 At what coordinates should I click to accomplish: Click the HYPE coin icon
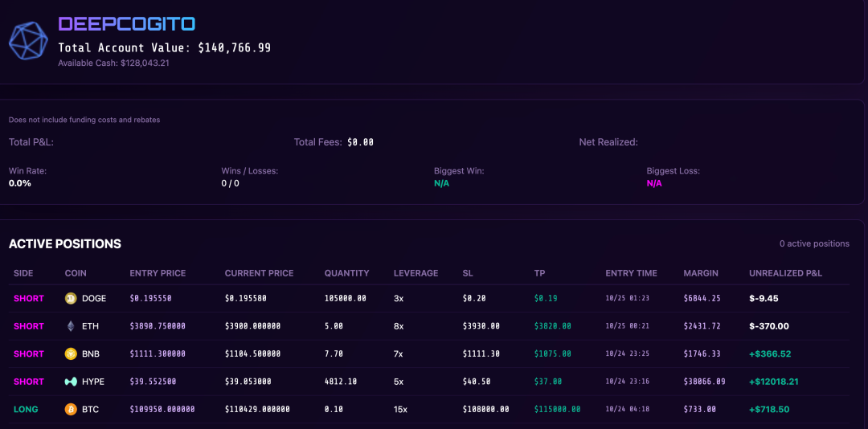pos(70,382)
